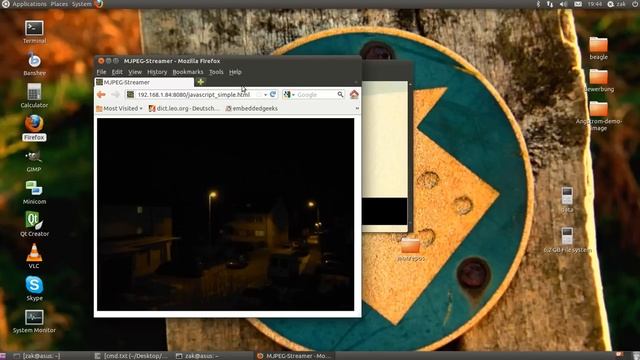This screenshot has height=360, width=640.
Task: Click the zak user menu
Action: (616, 4)
